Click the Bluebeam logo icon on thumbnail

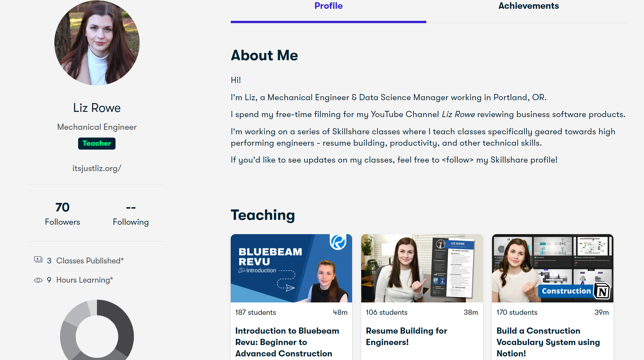coord(338,242)
